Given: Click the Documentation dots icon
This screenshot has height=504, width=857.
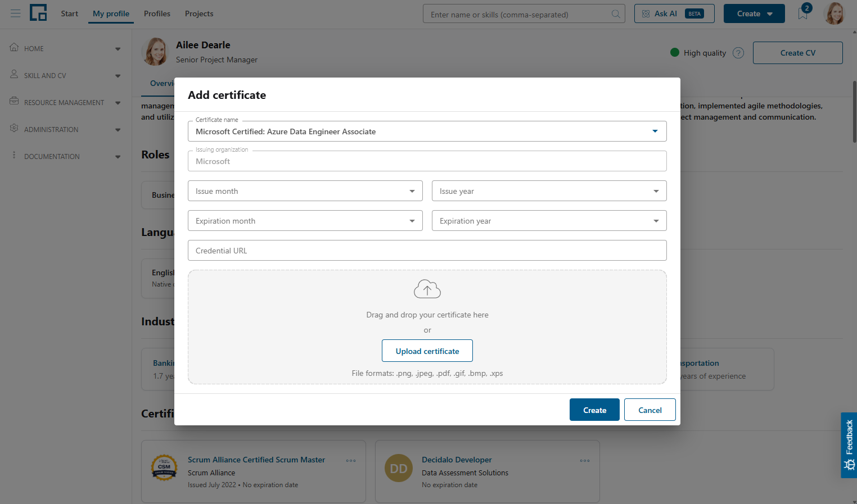Looking at the screenshot, I should [x=14, y=155].
